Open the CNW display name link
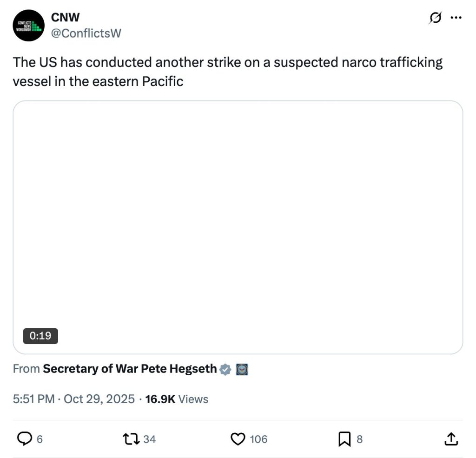Screen dimensions: 476x458 (x=65, y=17)
